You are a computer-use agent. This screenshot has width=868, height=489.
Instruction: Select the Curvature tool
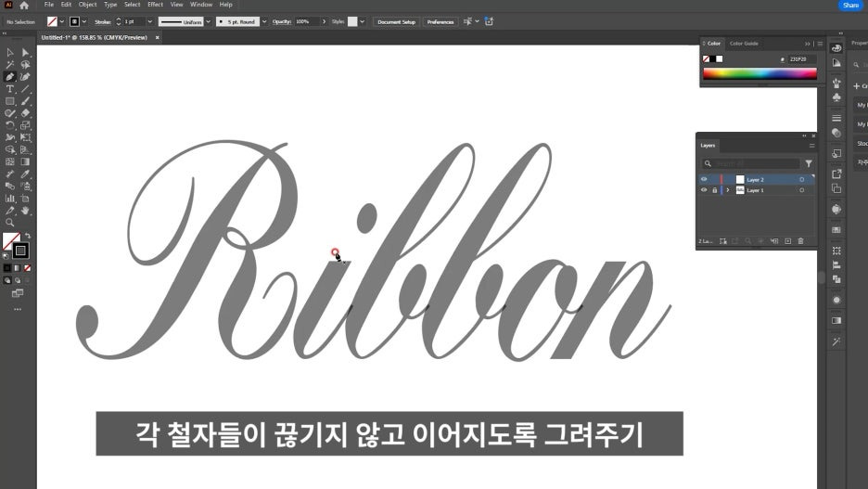pyautogui.click(x=25, y=76)
